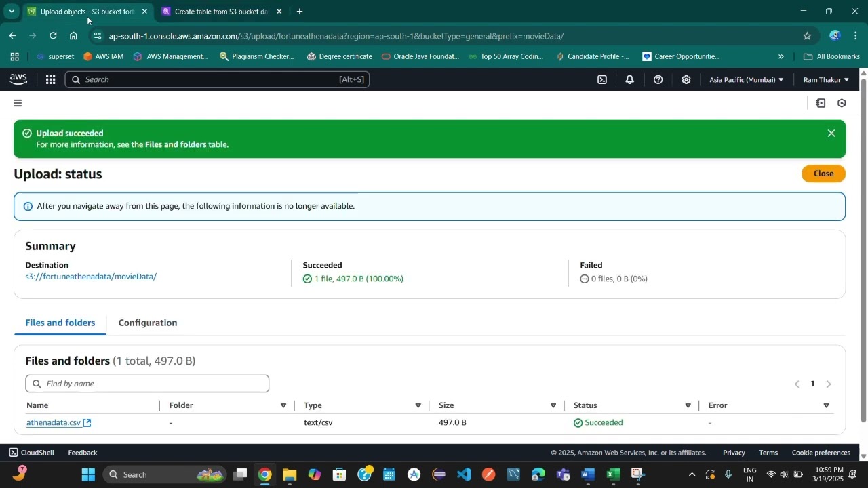Open the tab search dropdown arrow
Image resolution: width=868 pixels, height=488 pixels.
point(11,12)
